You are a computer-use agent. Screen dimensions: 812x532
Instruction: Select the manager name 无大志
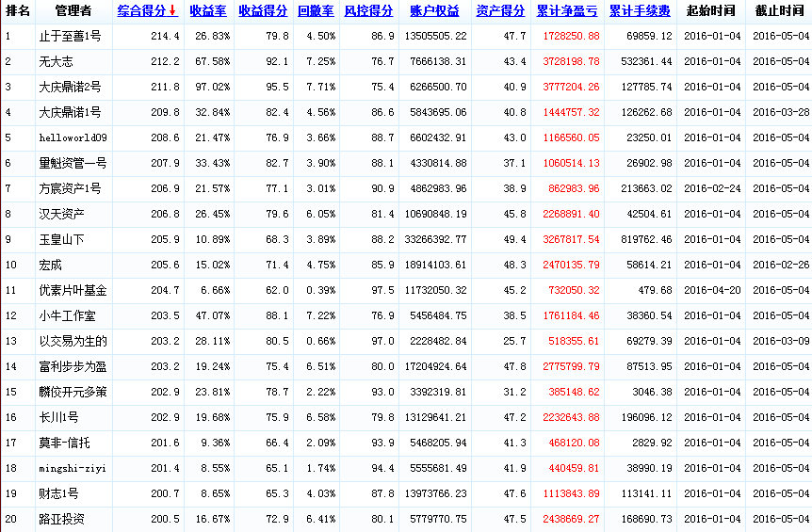[54, 61]
